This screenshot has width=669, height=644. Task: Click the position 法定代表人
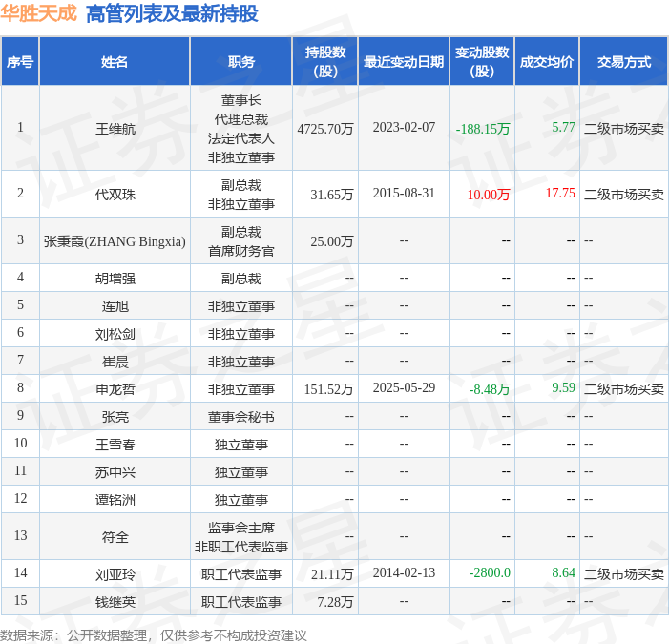241,138
